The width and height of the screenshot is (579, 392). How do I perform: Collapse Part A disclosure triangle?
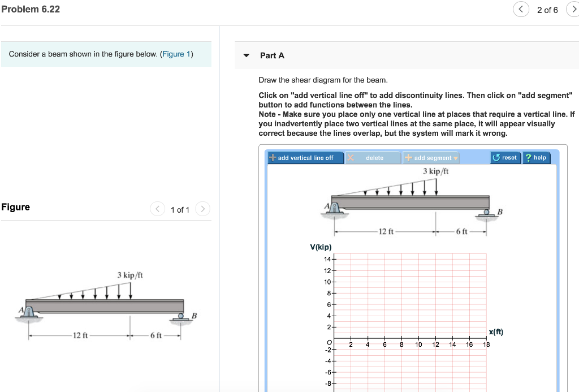pos(247,55)
